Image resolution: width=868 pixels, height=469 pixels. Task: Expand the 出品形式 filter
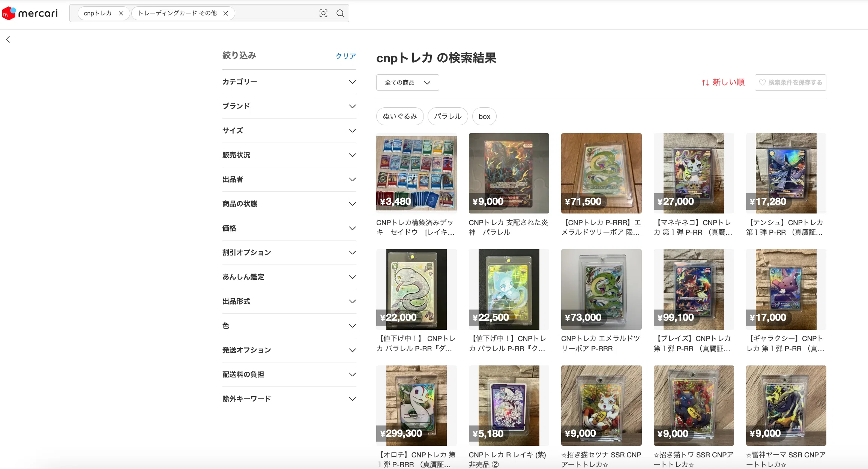(x=289, y=301)
